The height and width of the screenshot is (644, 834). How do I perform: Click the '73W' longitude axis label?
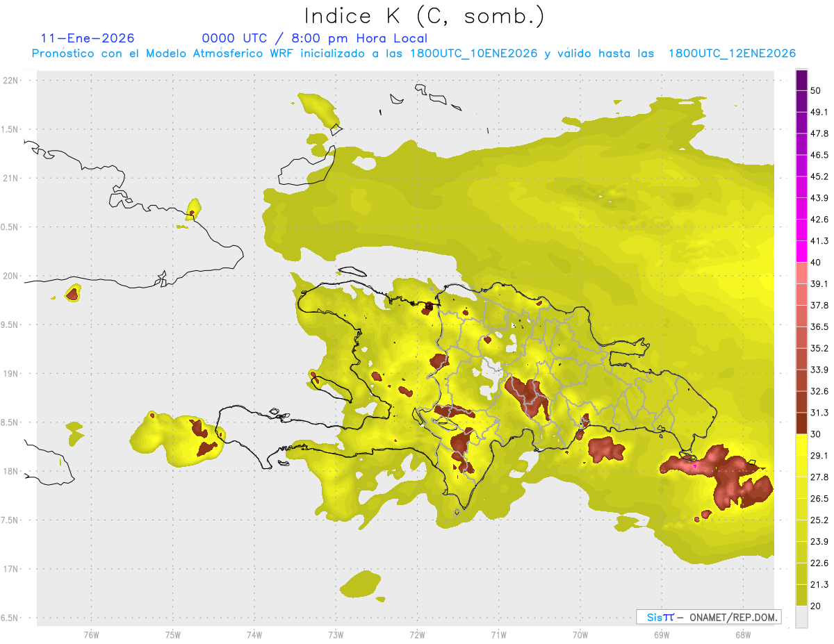[336, 635]
